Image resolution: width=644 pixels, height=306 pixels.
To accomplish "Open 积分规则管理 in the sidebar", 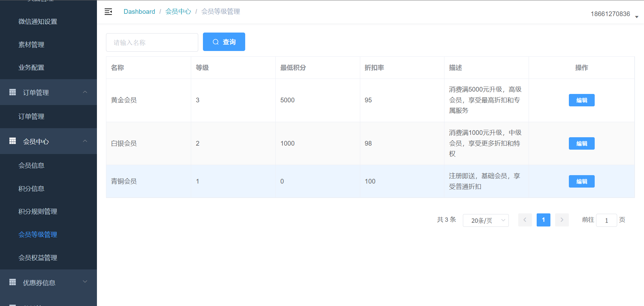I will (38, 211).
